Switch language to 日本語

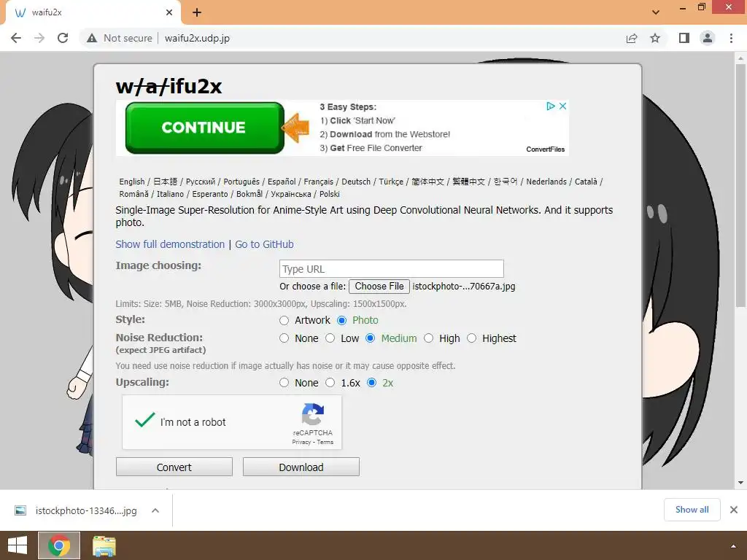tap(166, 182)
